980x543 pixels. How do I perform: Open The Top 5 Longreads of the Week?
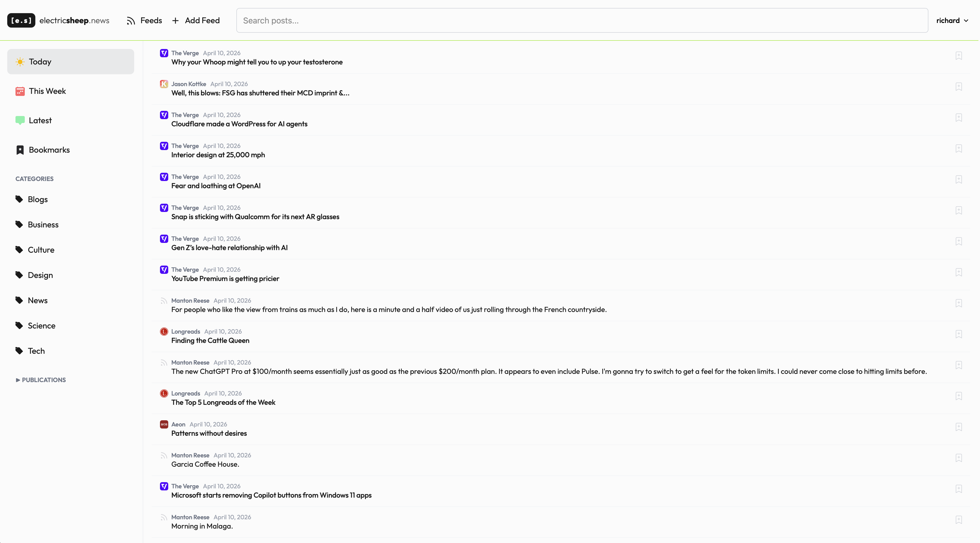coord(223,402)
